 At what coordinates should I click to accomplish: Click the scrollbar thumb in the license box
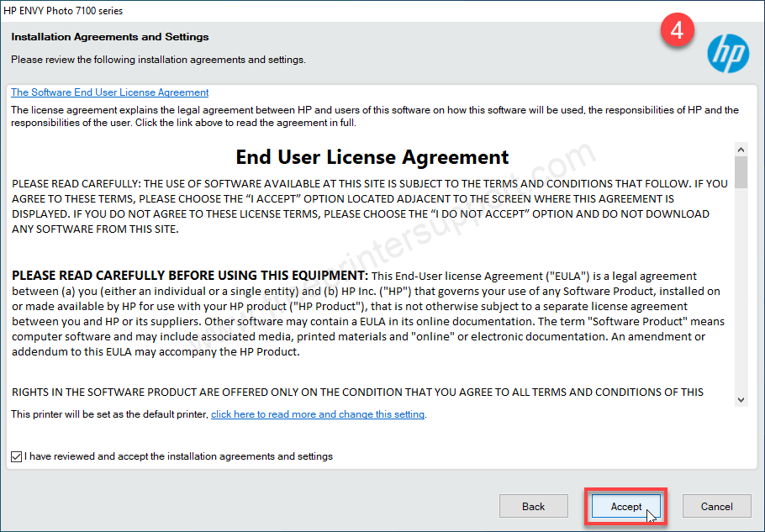741,172
